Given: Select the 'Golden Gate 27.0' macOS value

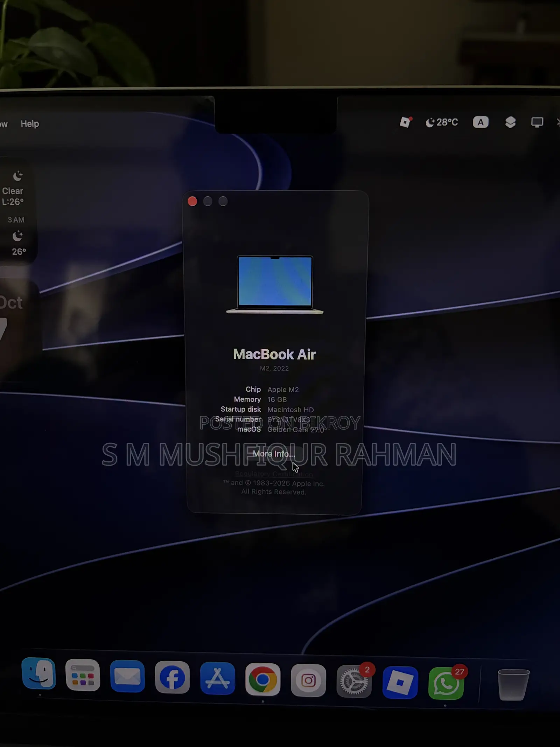Looking at the screenshot, I should coord(295,430).
